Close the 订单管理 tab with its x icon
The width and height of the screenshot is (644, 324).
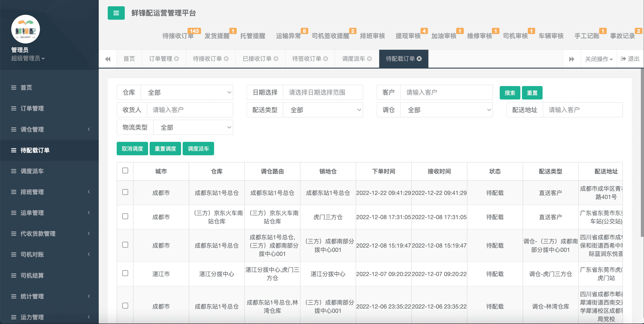177,59
